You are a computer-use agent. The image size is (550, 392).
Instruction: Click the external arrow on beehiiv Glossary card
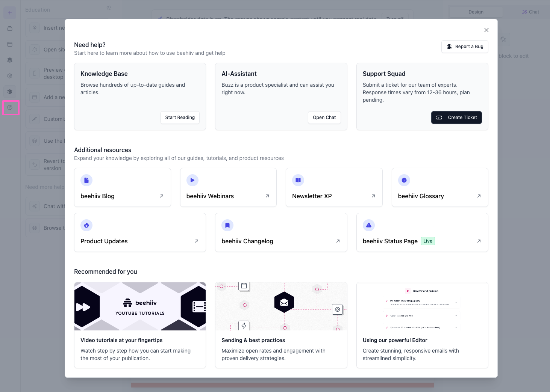479,196
